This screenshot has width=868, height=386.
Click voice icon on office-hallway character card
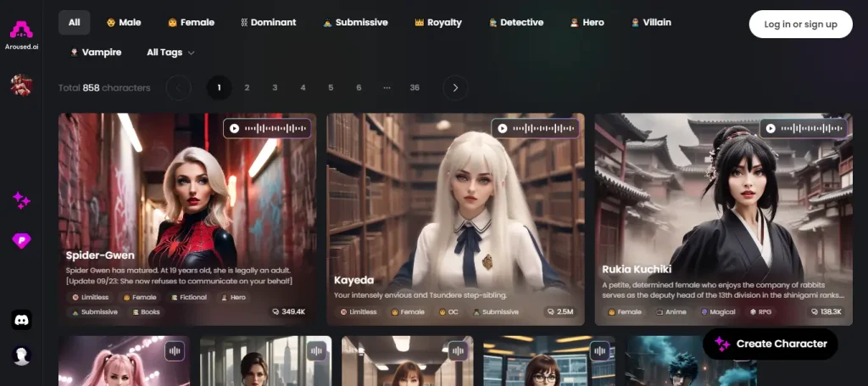(x=458, y=350)
